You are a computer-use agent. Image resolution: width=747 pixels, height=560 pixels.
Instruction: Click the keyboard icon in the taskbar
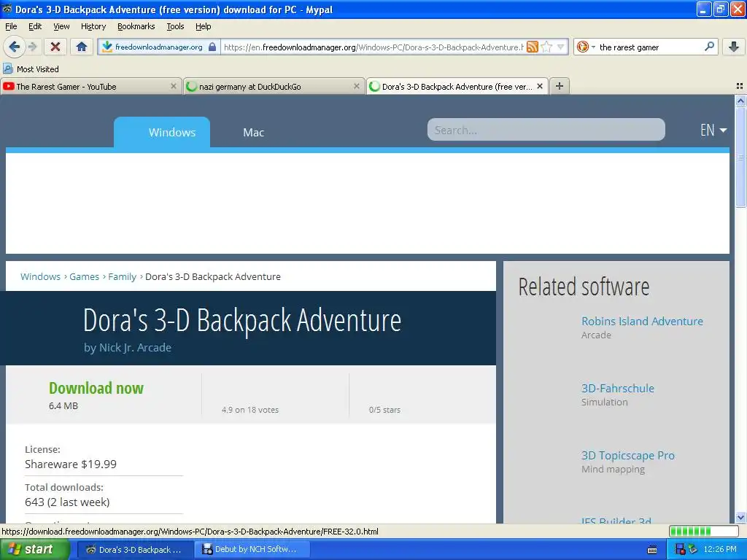[x=652, y=550]
